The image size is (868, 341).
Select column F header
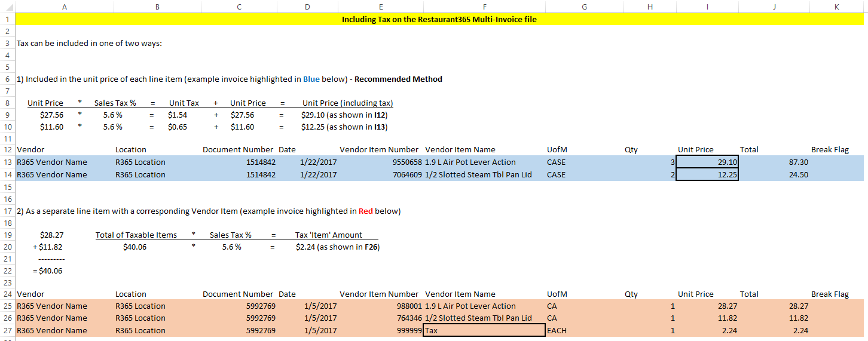coord(484,7)
